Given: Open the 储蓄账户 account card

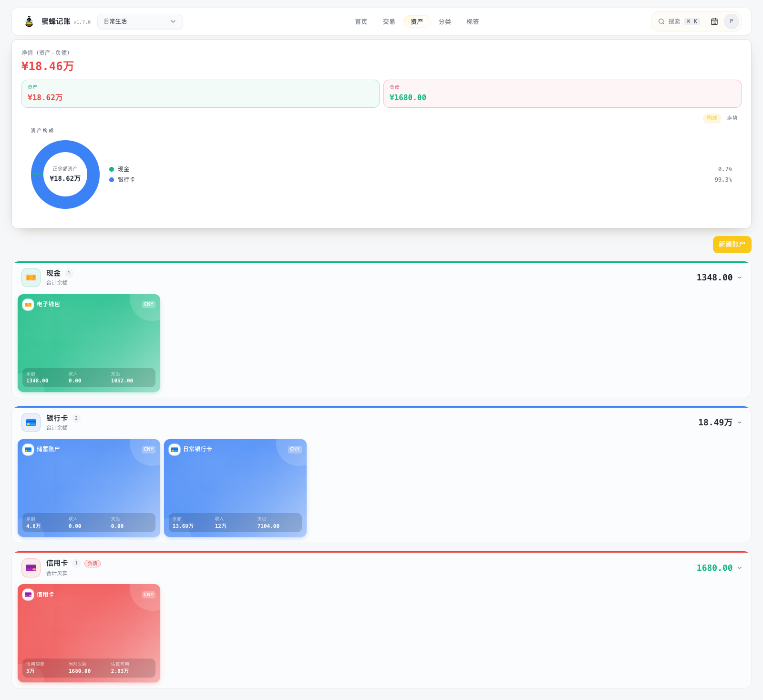Looking at the screenshot, I should (x=89, y=488).
